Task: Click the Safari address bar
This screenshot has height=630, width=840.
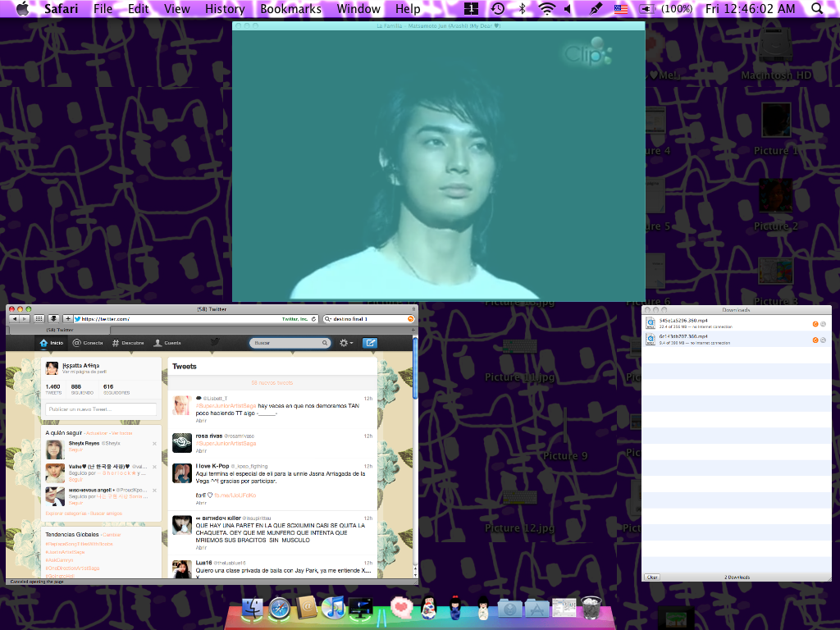Action: [x=195, y=319]
